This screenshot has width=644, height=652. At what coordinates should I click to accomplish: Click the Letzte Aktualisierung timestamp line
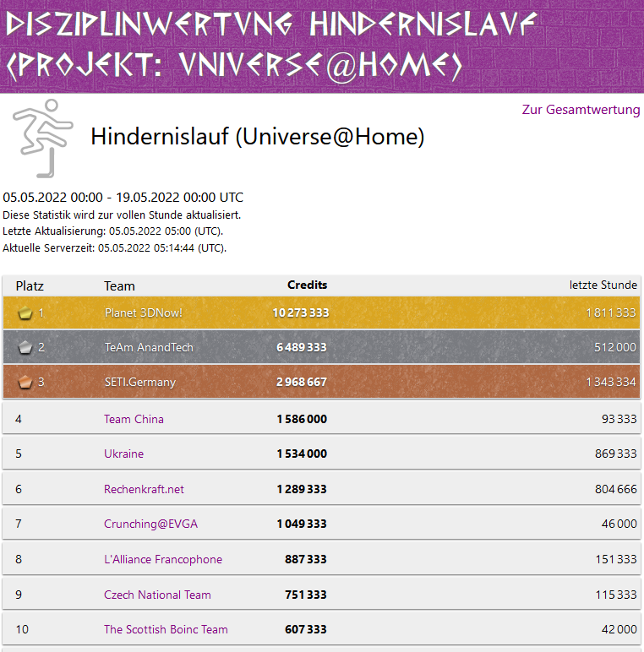(112, 231)
